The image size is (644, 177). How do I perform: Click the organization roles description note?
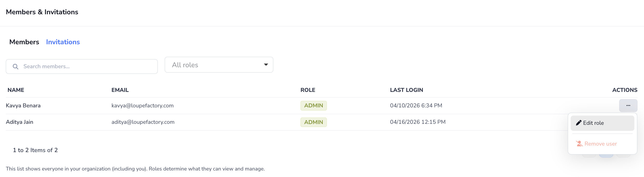click(x=135, y=169)
